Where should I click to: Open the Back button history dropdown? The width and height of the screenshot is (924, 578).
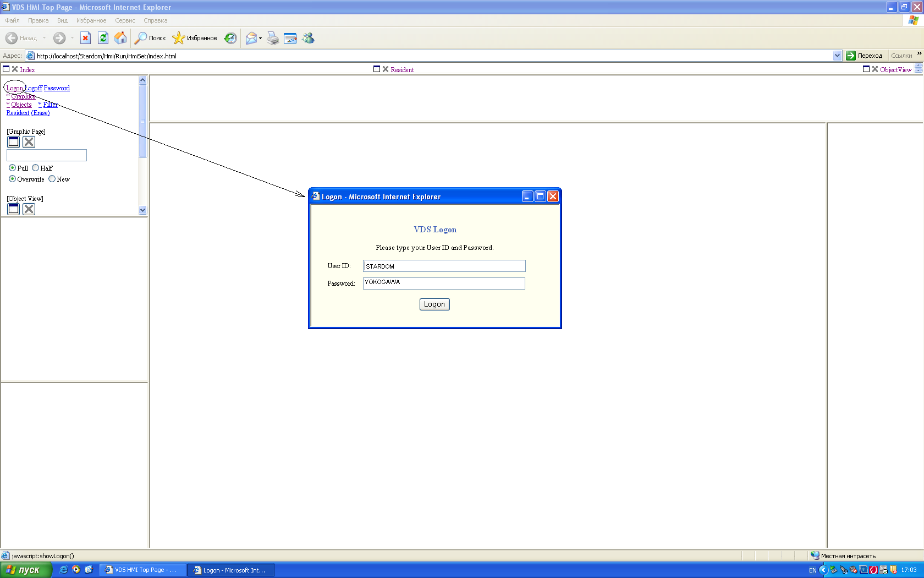(x=44, y=38)
